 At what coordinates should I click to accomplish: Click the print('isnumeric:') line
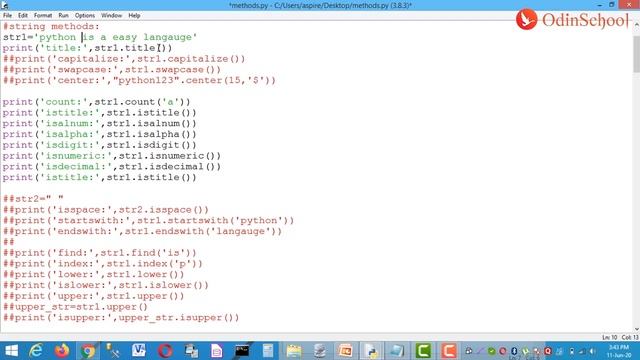click(112, 156)
